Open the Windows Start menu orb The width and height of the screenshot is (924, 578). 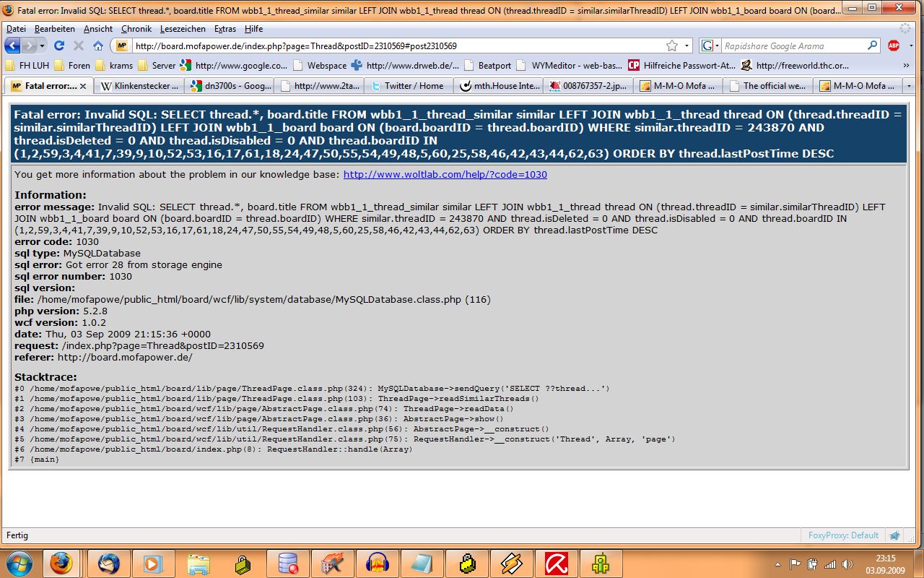(19, 563)
